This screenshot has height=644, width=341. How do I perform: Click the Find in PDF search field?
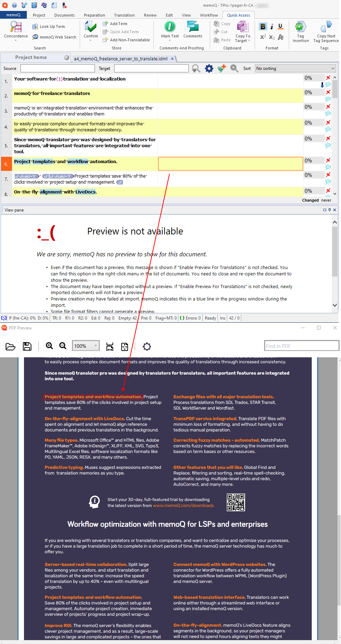301,346
